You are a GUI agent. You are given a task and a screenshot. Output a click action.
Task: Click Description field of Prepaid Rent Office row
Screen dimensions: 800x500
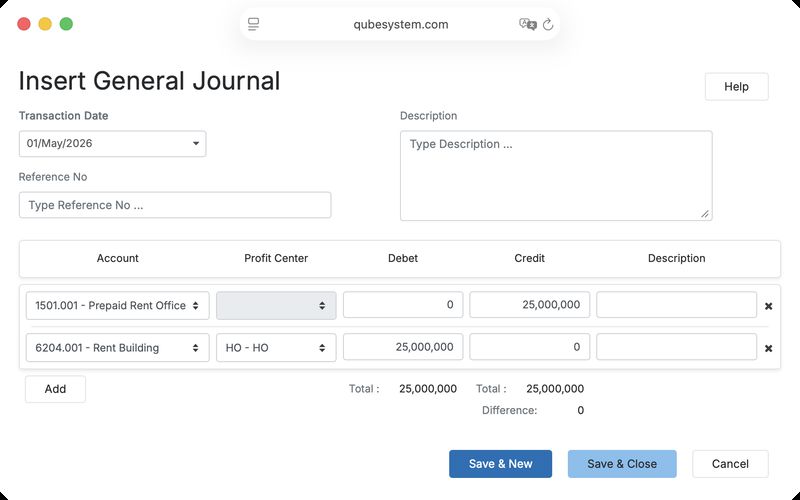tap(676, 305)
